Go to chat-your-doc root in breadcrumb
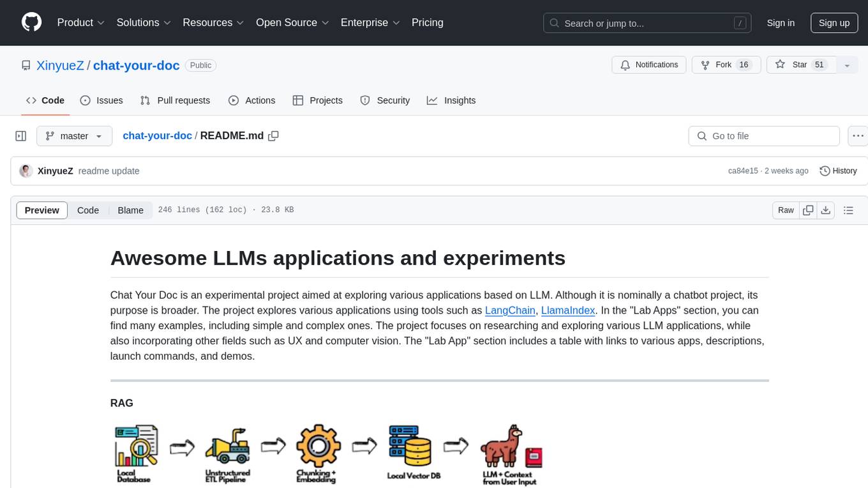The image size is (868, 488). [x=157, y=135]
